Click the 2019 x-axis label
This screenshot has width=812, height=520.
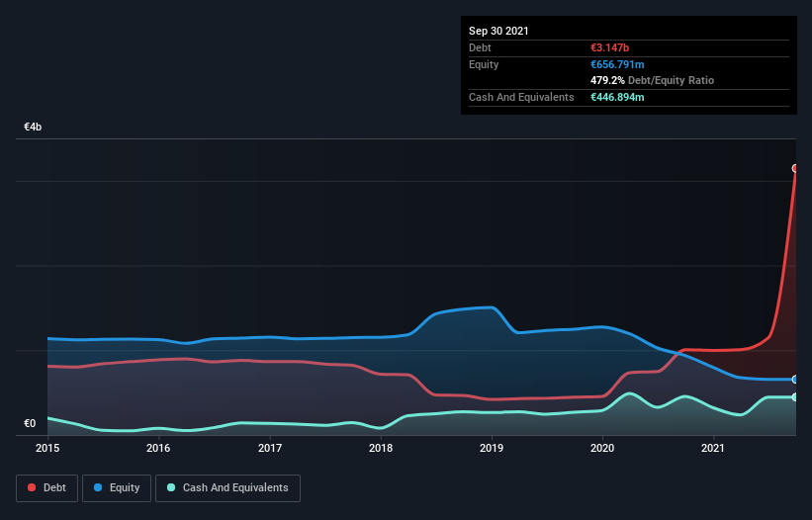click(492, 448)
